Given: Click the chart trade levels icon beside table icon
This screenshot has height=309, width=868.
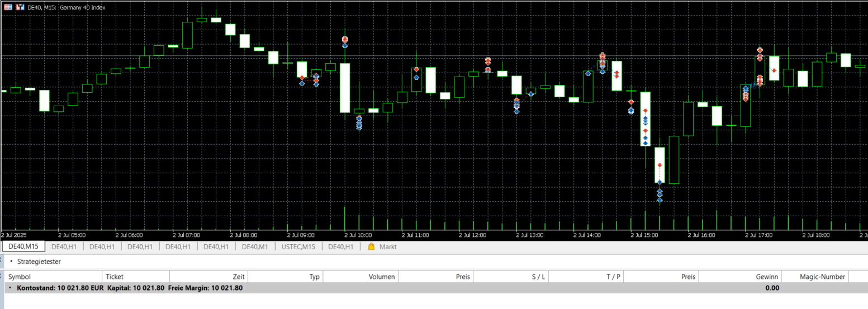Looking at the screenshot, I should 20,7.
